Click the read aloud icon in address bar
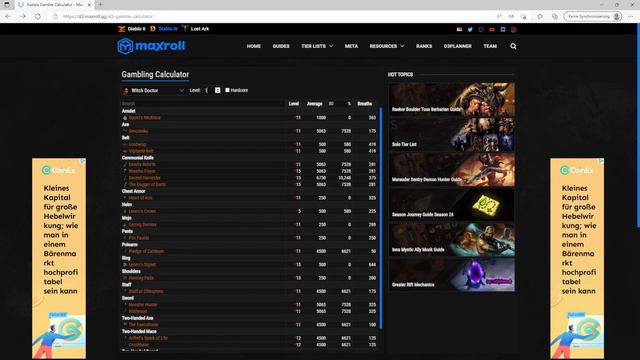 click(499, 16)
